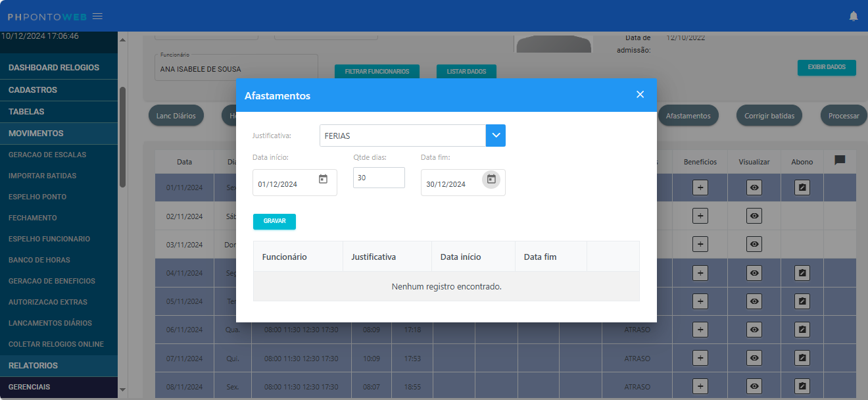Open the Visualizar eye icon for 02/11/2024
The height and width of the screenshot is (400, 868).
[x=754, y=216]
